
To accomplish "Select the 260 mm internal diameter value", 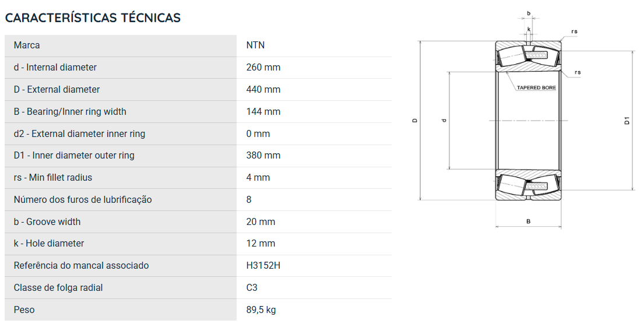I will [x=263, y=68].
